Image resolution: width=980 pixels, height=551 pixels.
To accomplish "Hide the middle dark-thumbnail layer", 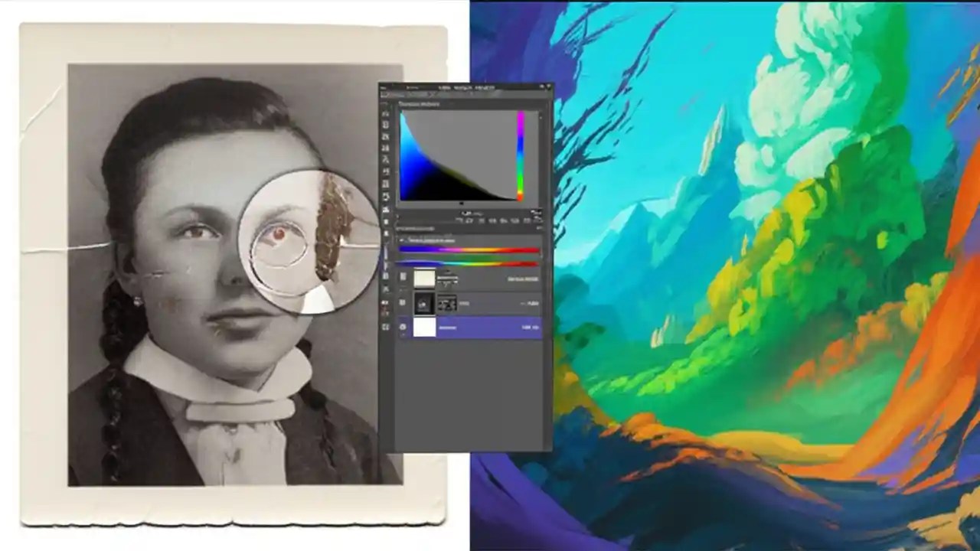I will [403, 303].
